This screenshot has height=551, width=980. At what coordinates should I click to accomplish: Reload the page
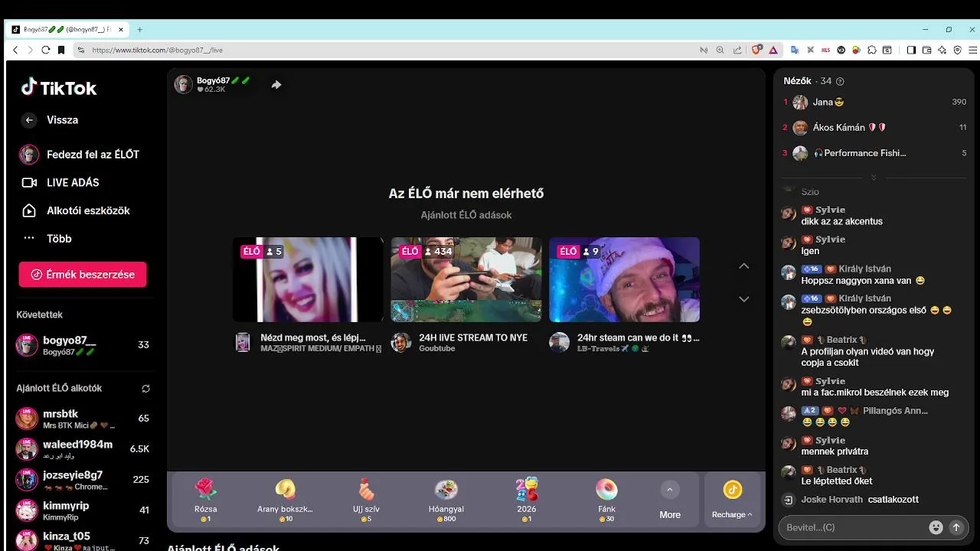pyautogui.click(x=46, y=50)
